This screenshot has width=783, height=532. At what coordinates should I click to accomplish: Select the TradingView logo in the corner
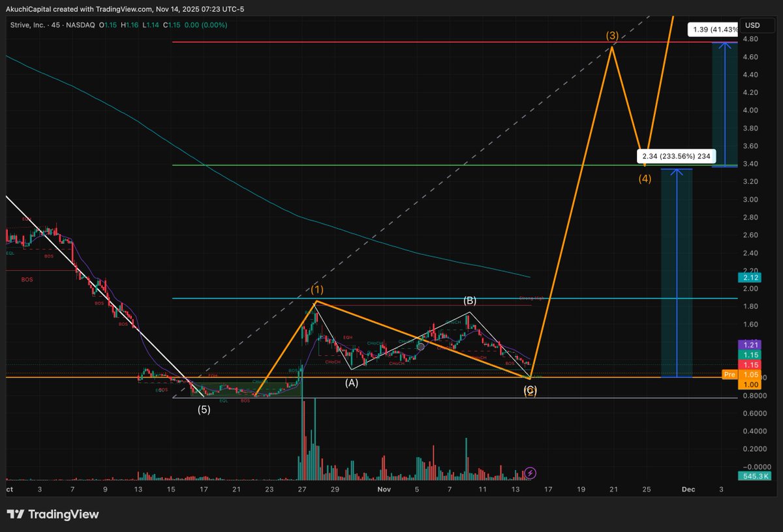[52, 514]
